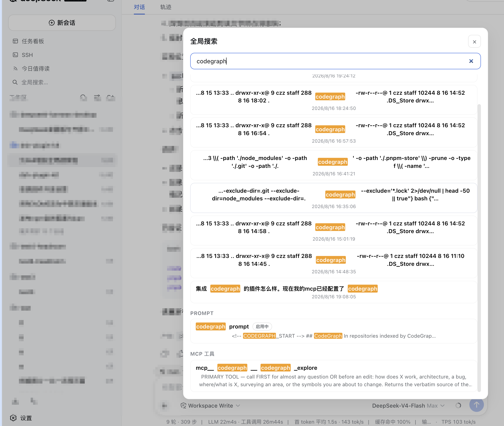The height and width of the screenshot is (426, 504).
Task: Open the Workspace Write permission dropdown
Action: point(210,405)
